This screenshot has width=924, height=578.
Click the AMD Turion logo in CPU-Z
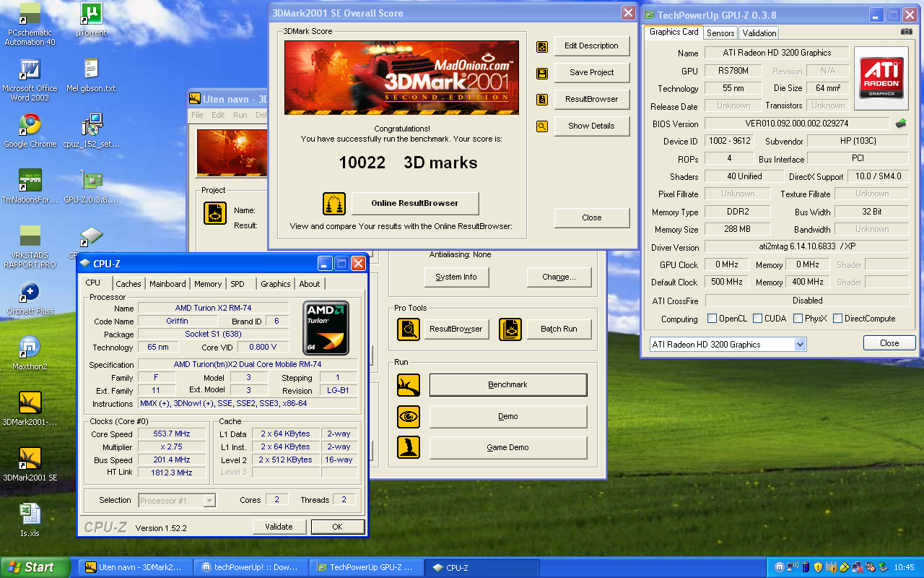[x=326, y=329]
